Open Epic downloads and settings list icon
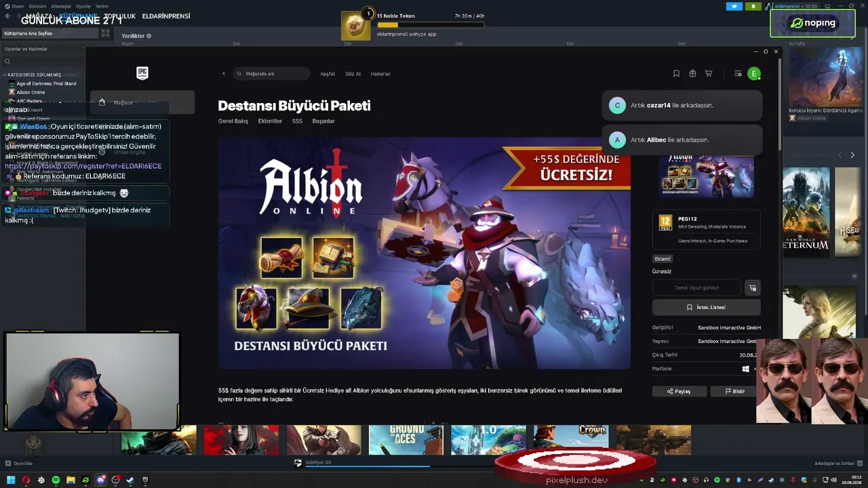Screen dimensions: 868x488 pyautogui.click(x=738, y=74)
